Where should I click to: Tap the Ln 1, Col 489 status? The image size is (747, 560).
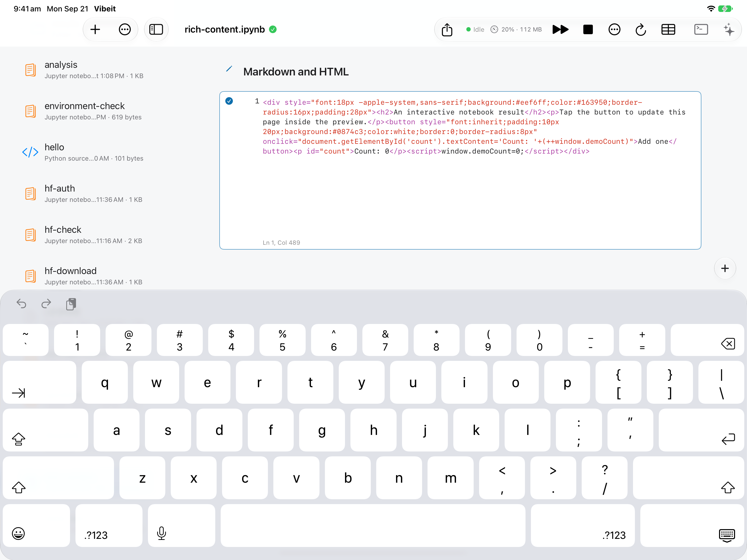[281, 243]
